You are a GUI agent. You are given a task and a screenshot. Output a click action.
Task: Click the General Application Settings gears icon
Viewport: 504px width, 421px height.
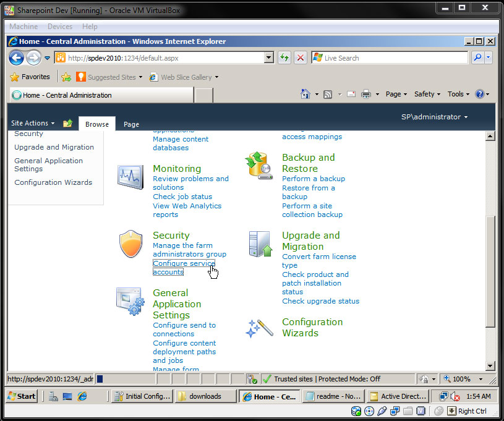(130, 302)
